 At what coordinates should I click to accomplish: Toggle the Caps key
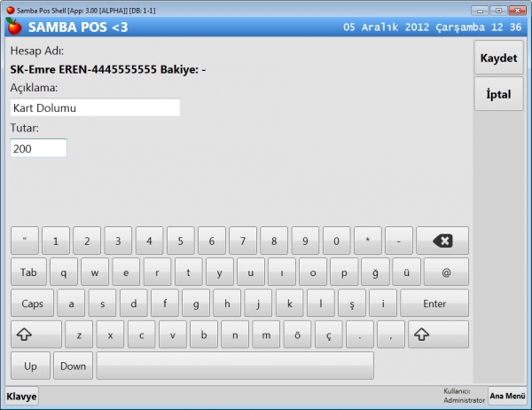click(32, 304)
